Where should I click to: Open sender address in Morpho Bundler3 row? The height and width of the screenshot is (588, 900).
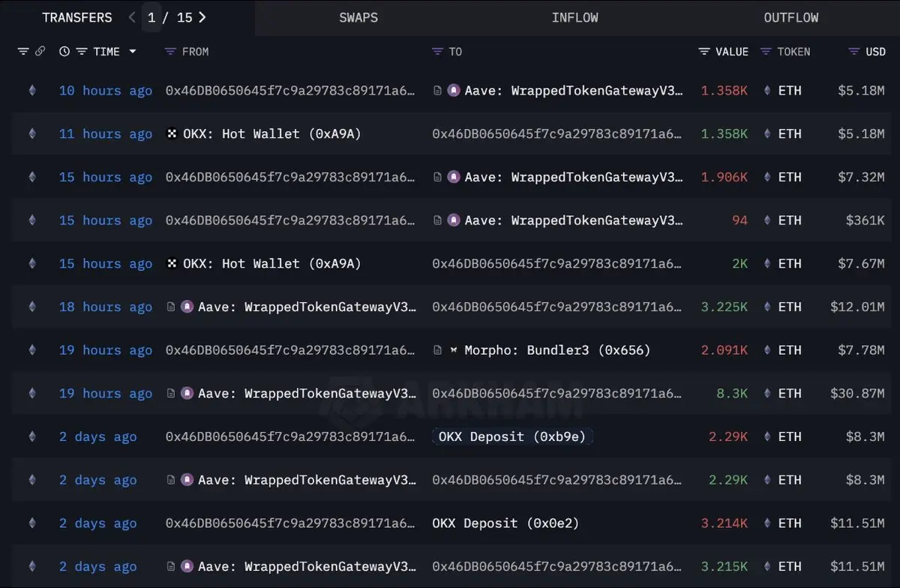290,350
